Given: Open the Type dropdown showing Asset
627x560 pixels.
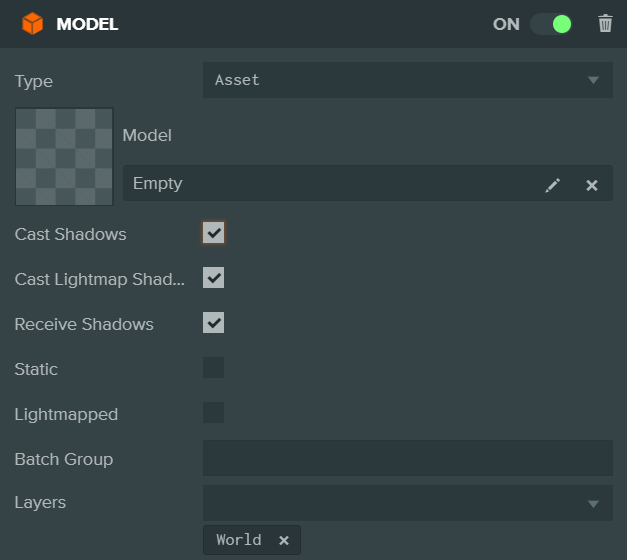Looking at the screenshot, I should click(400, 80).
